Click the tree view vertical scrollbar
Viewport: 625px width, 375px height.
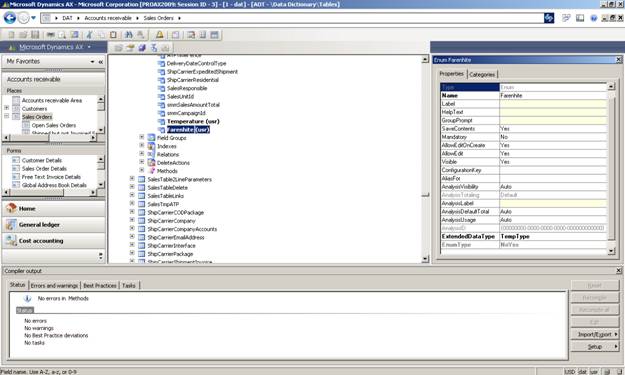point(425,159)
